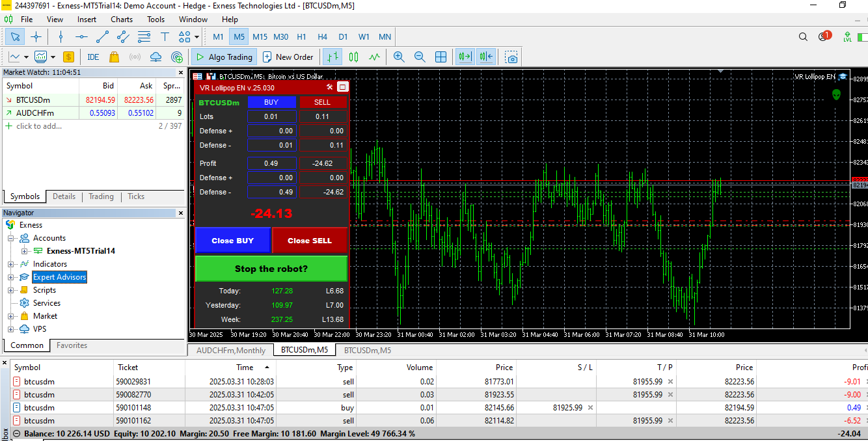Take a chart screenshot with camera icon
Viewport: 868px width, 441px height.
(512, 57)
